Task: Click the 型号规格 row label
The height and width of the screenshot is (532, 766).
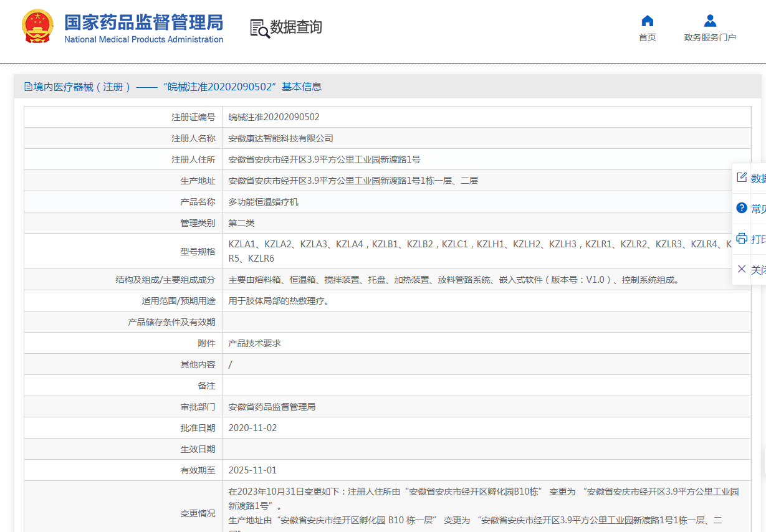Action: pyautogui.click(x=198, y=251)
